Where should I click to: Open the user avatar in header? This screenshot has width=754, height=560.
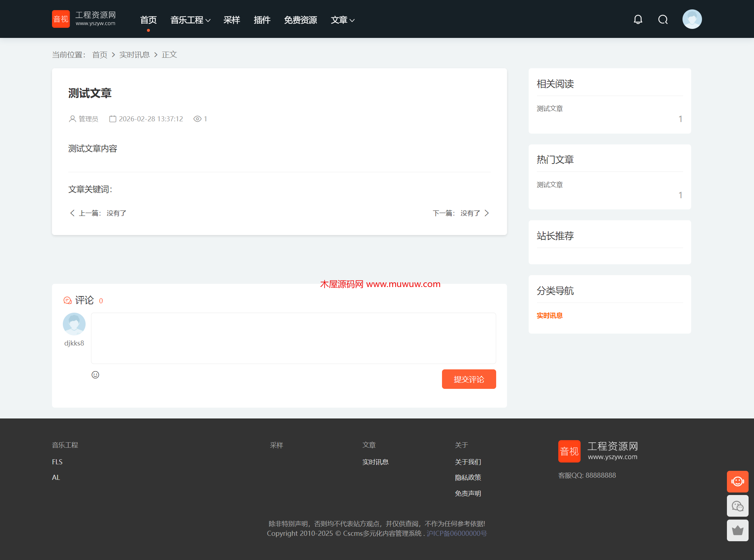pos(692,19)
